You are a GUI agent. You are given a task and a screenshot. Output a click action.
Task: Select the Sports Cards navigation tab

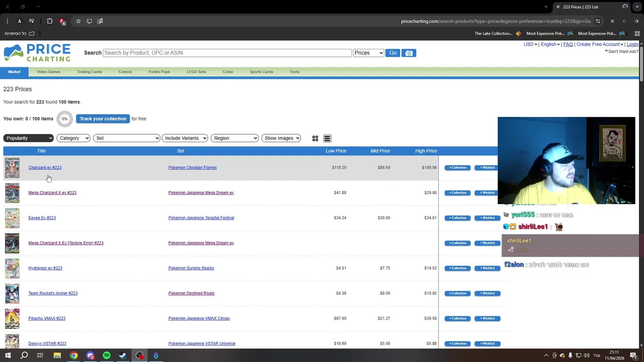[261, 72]
